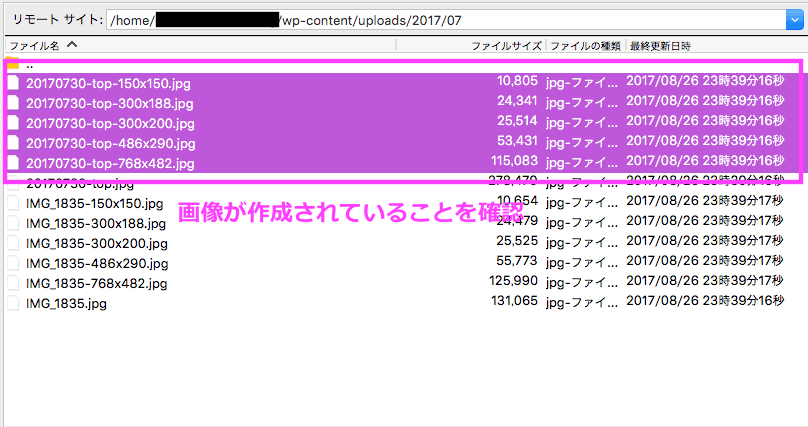Click the file icon of IMG_1835-486x290.jpg
808x427 pixels.
(13, 263)
